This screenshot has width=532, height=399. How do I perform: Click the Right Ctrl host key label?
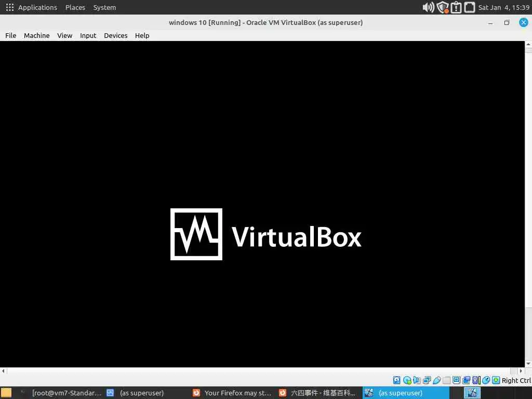coord(516,380)
